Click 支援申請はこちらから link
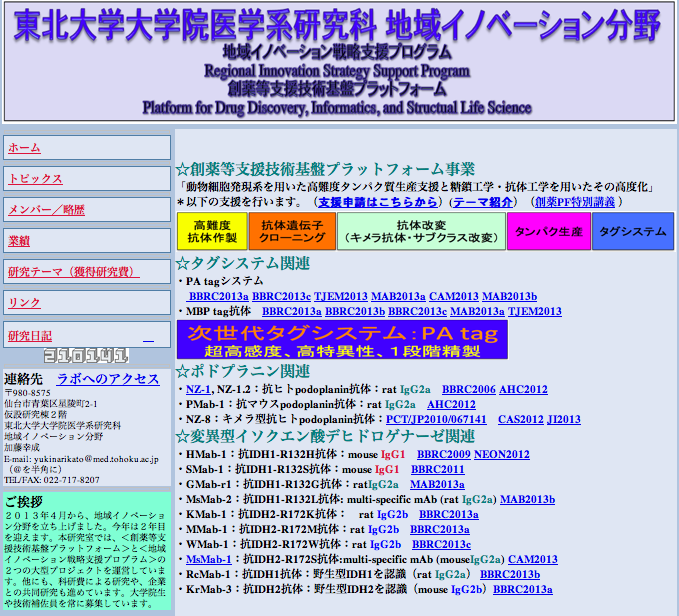 [x=378, y=202]
